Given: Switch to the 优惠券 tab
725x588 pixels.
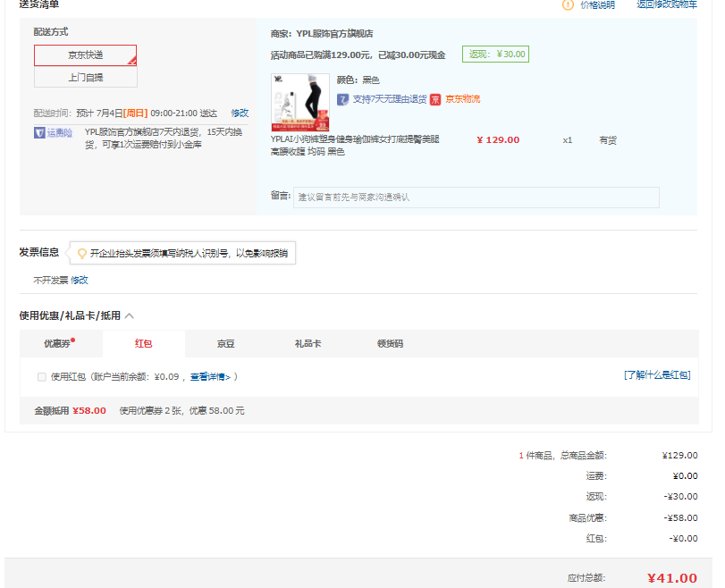Looking at the screenshot, I should click(59, 344).
